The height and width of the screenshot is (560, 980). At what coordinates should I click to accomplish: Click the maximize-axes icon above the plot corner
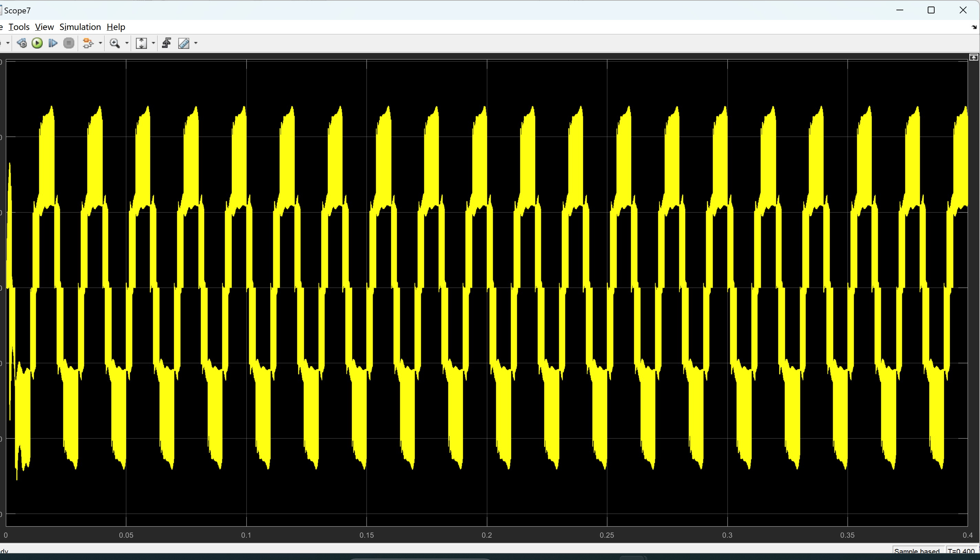(973, 57)
